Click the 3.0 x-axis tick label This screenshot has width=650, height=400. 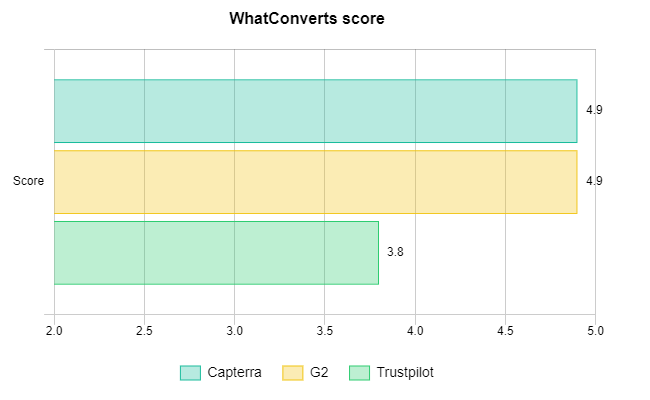point(234,331)
